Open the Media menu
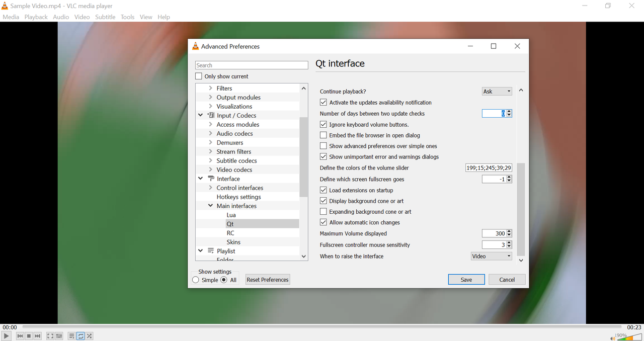This screenshot has width=644, height=341. [x=11, y=17]
